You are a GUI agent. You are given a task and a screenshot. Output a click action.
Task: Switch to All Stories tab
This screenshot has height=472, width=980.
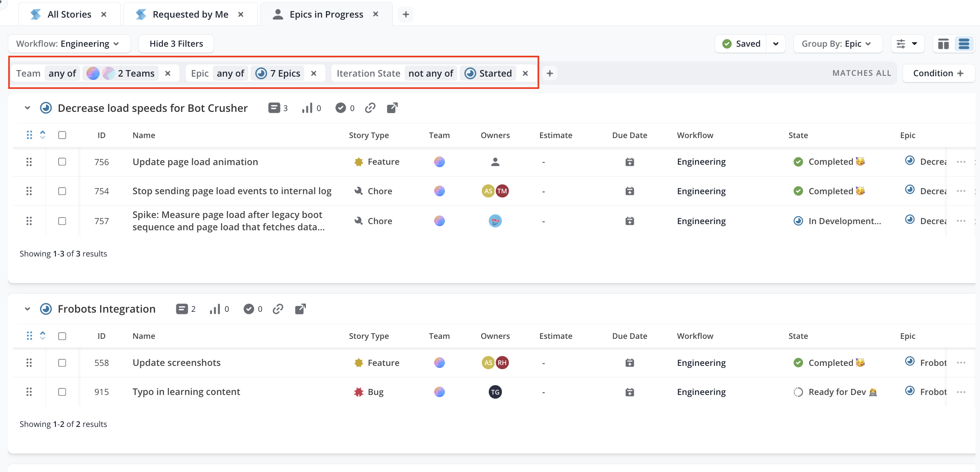coord(69,14)
